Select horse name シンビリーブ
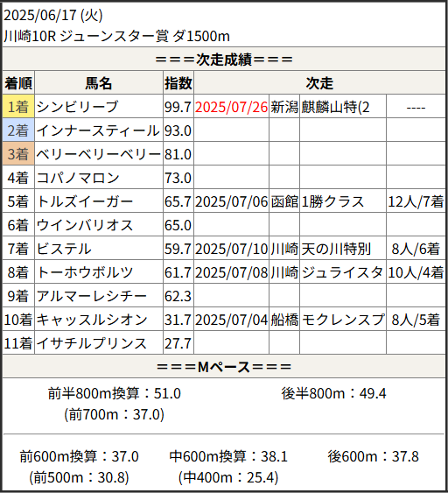This screenshot has width=448, height=493. 77,107
